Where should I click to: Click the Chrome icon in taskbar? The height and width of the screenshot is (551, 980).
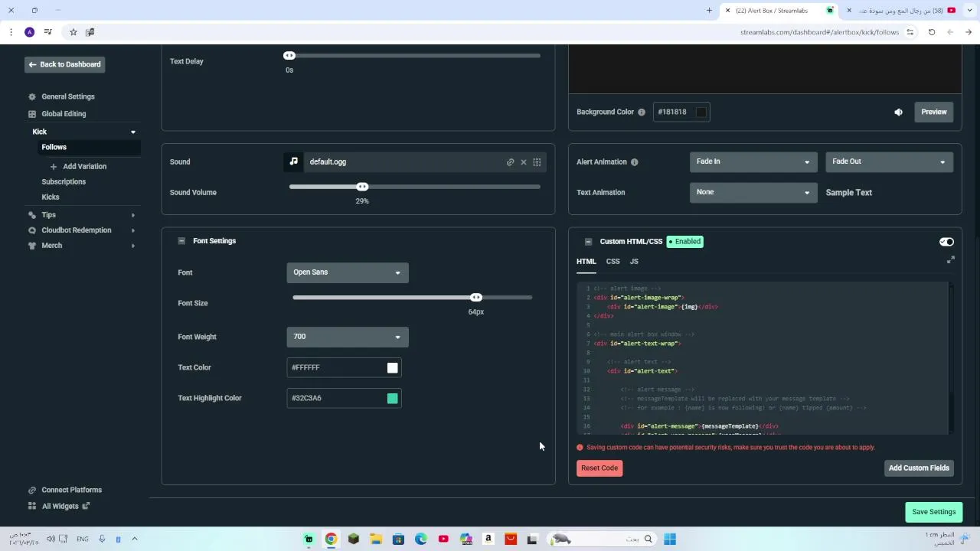pyautogui.click(x=331, y=539)
